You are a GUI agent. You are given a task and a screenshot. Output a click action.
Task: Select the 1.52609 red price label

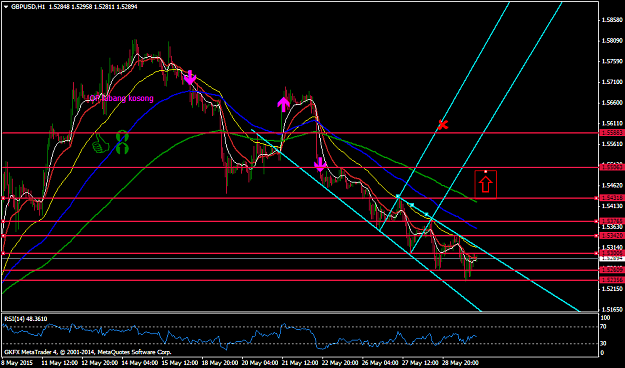click(612, 270)
